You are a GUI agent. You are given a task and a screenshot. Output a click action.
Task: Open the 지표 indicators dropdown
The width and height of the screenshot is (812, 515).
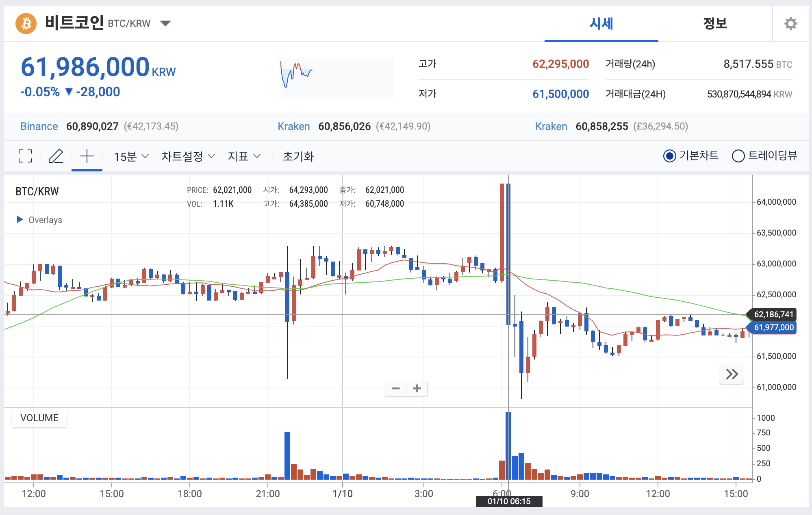coord(244,156)
